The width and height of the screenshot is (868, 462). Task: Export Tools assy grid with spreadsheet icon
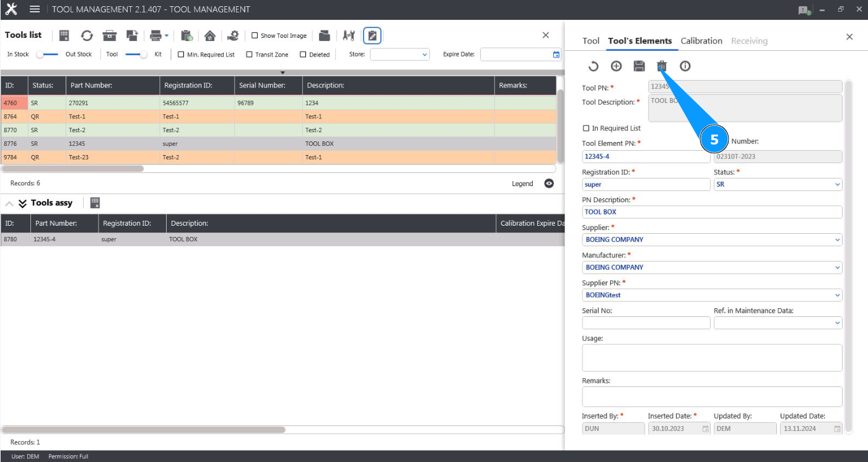click(95, 203)
